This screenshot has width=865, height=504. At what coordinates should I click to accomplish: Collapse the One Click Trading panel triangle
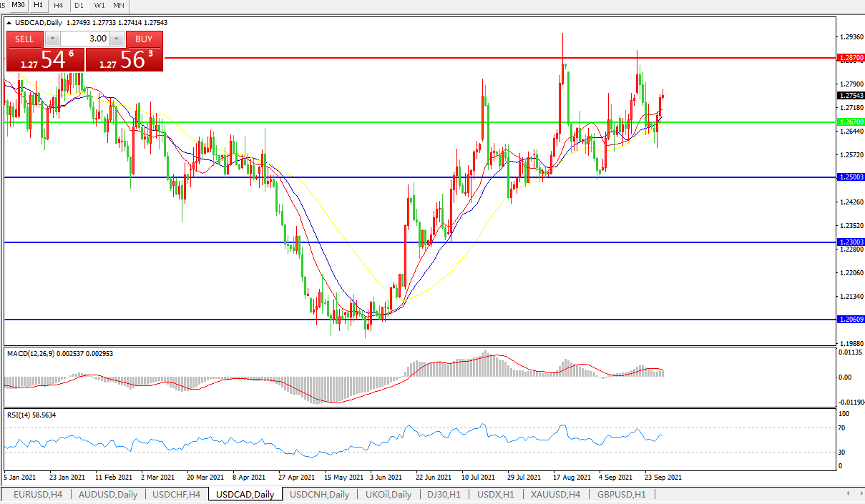coord(9,23)
